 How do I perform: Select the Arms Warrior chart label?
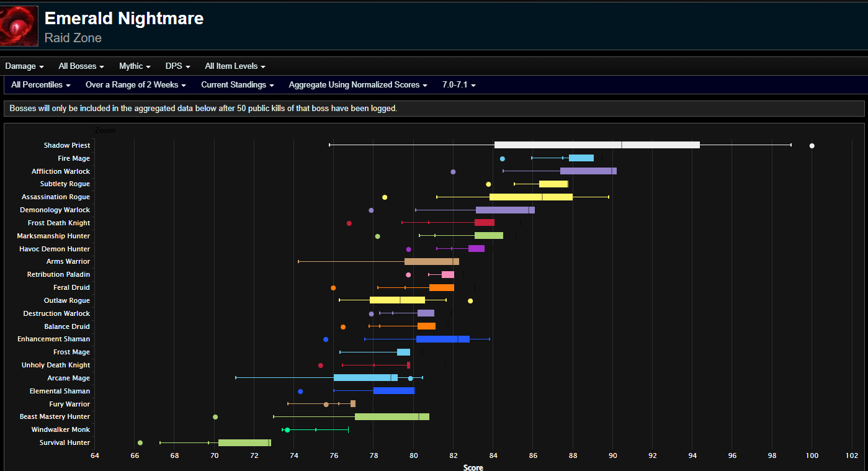(68, 262)
